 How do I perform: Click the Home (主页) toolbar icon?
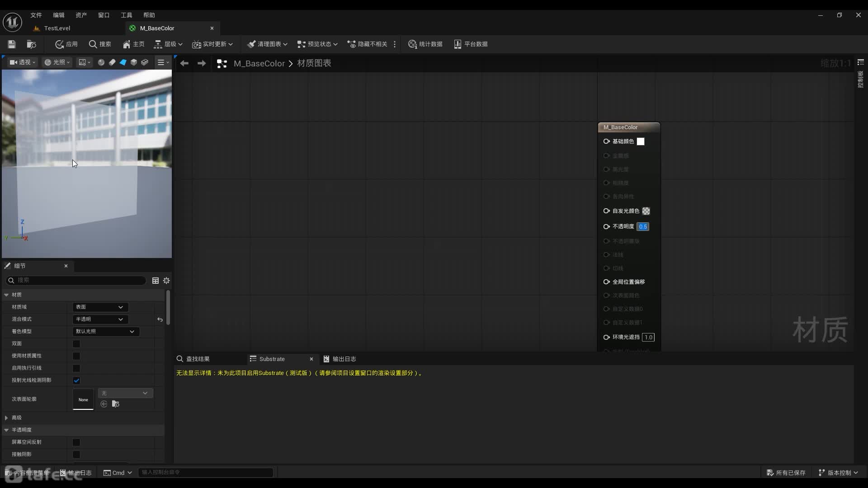[x=133, y=44]
